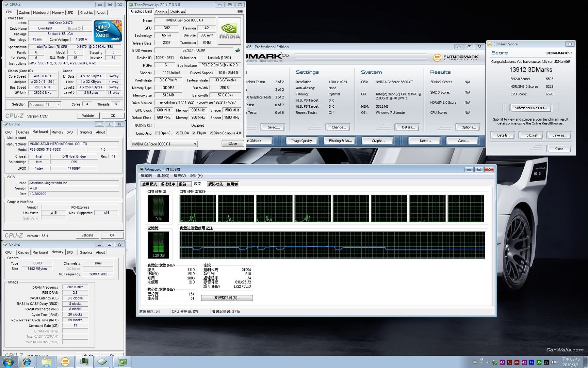Open 檔案(F) menu in Task Manager
588x368 pixels.
(146, 176)
